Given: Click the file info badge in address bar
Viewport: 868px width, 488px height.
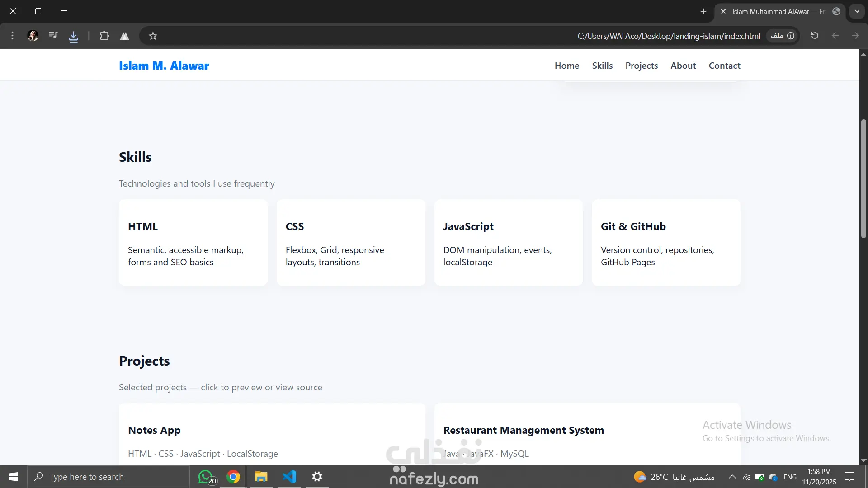Looking at the screenshot, I should [x=783, y=36].
